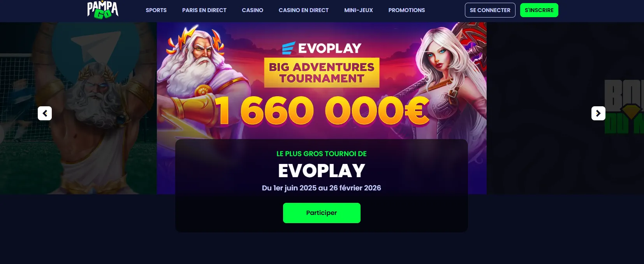Viewport: 644px width, 264px height.
Task: Click the Big Adventures Tournament label
Action: click(x=322, y=73)
